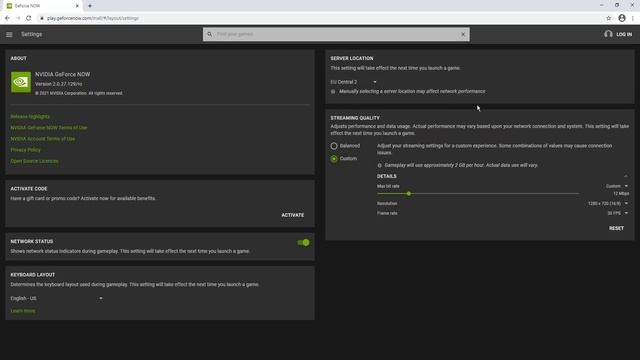The width and height of the screenshot is (640, 360).
Task: Click Learn more under Keyboard Layout
Action: coord(23,311)
